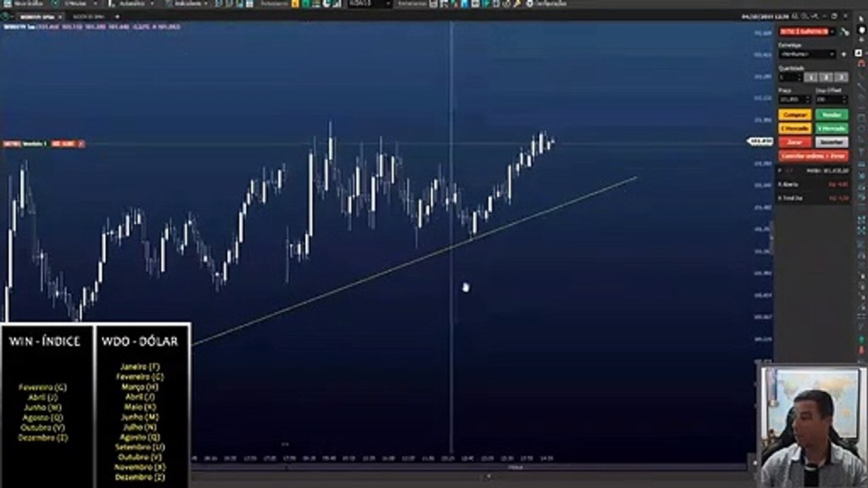
Task: Open the Novo Gráfico menu
Action: click(x=24, y=3)
